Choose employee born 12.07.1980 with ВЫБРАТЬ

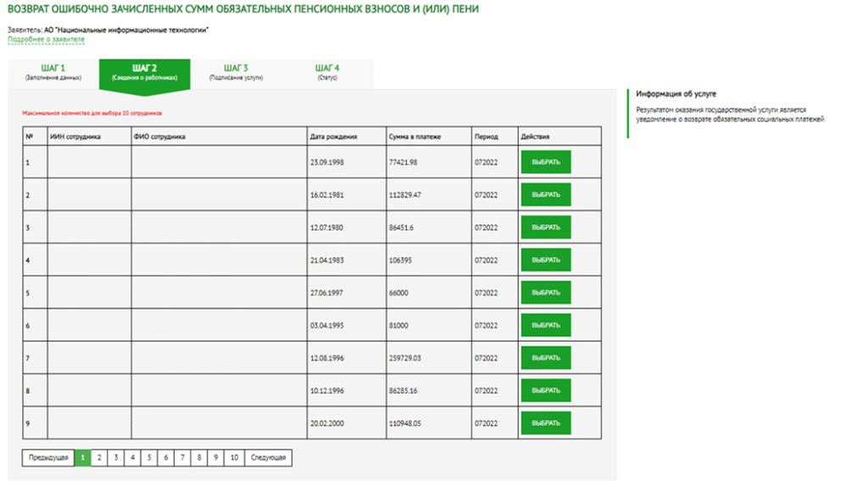545,227
